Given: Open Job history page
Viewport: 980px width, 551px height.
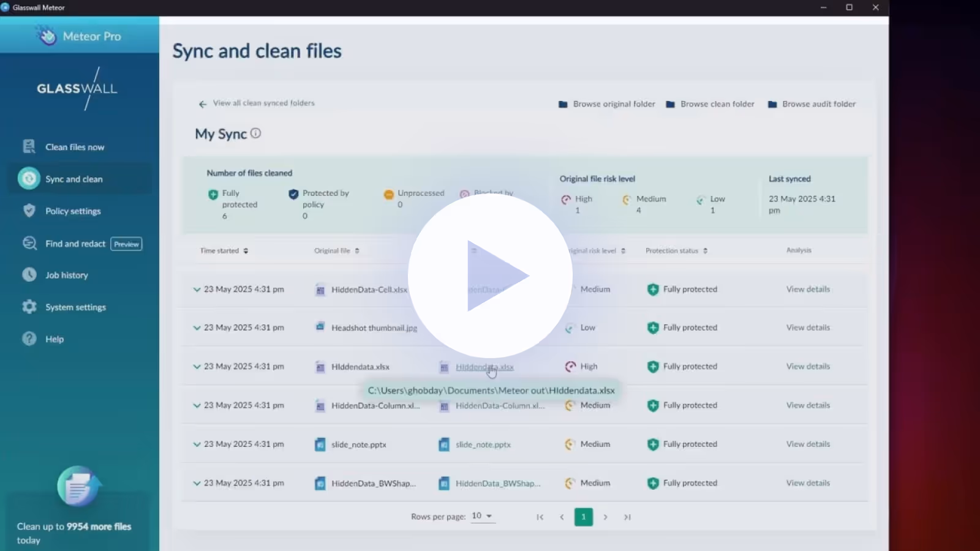Looking at the screenshot, I should pos(67,275).
